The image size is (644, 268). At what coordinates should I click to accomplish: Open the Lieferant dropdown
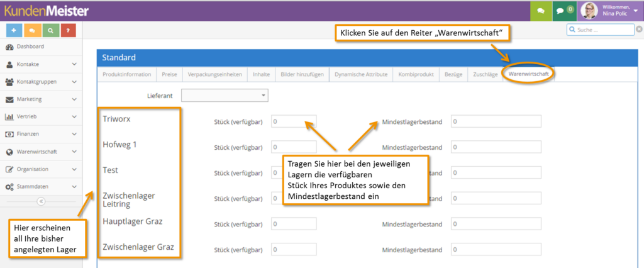click(x=225, y=96)
